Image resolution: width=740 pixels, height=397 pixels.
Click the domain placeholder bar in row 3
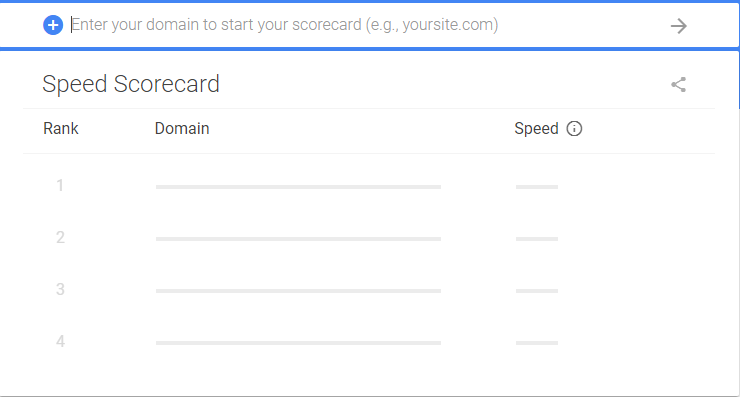298,291
